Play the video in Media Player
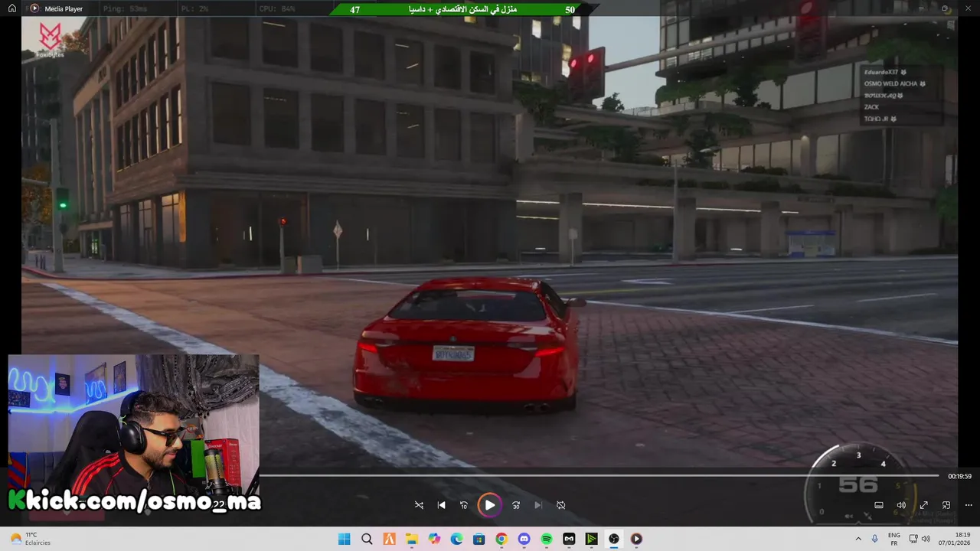 tap(489, 505)
